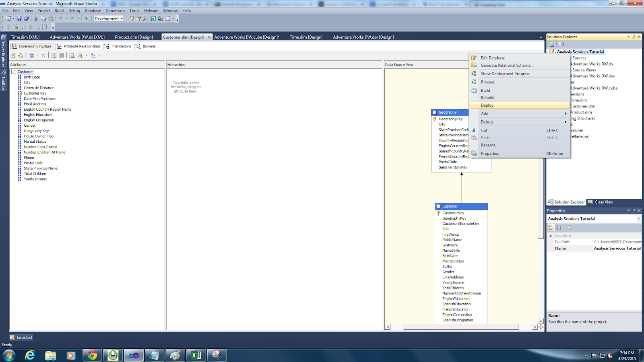Click the Save All toolbar icon
This screenshot has width=644, height=362.
(27, 19)
